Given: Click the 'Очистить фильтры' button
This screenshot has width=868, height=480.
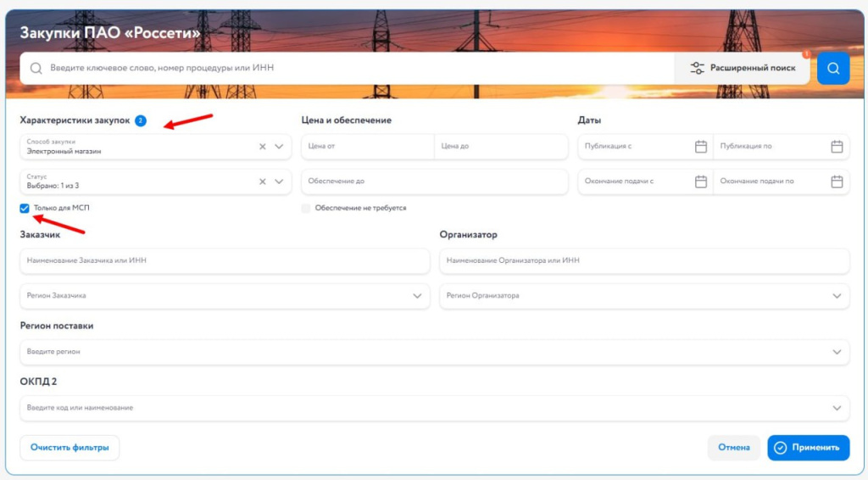Looking at the screenshot, I should pos(70,448).
